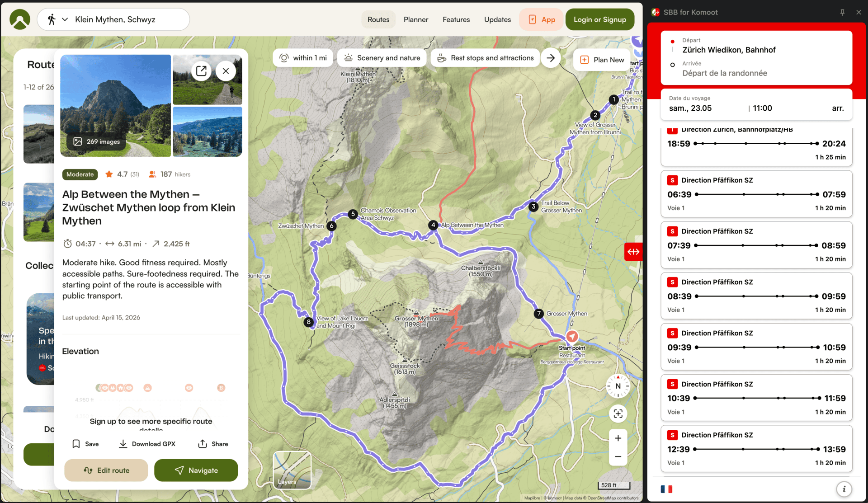Open the Routes menu item
868x503 pixels.
[x=378, y=19]
